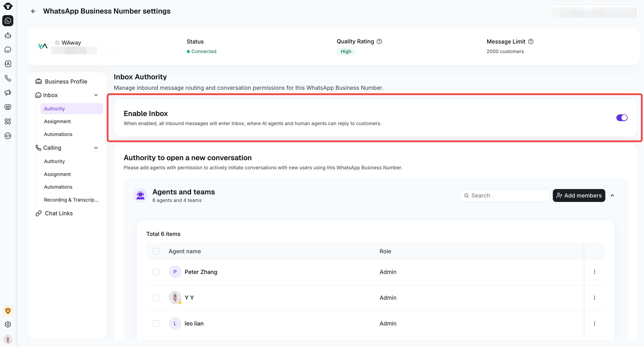
Task: Click the user avatar at bottom of rail
Action: pyautogui.click(x=8, y=339)
